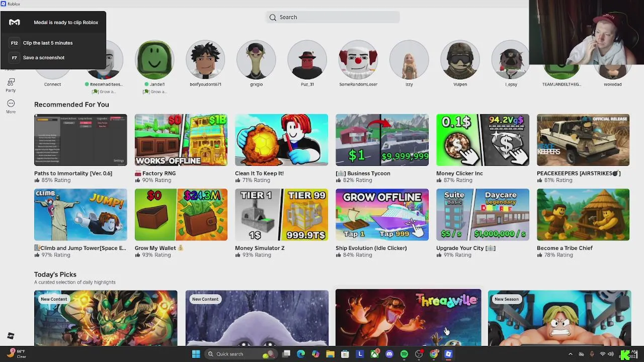Open Xbox app from taskbar

pyautogui.click(x=374, y=354)
